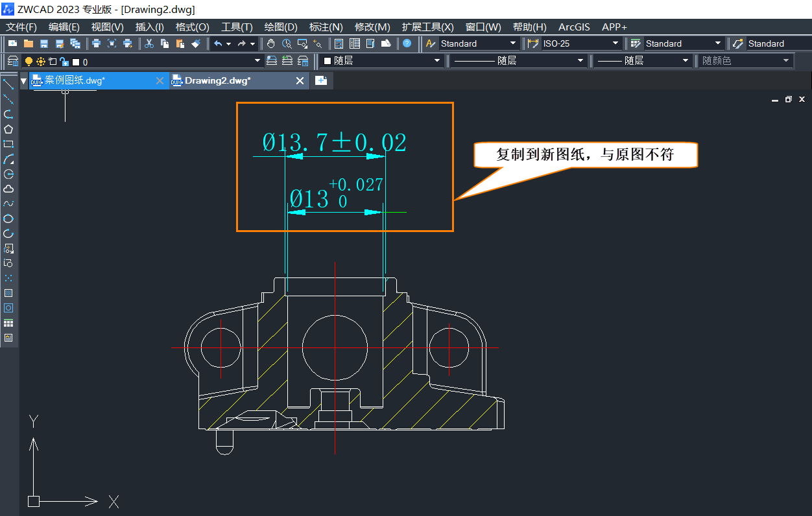Open the 编辑(E) menu
This screenshot has height=516, width=812.
pyautogui.click(x=64, y=27)
